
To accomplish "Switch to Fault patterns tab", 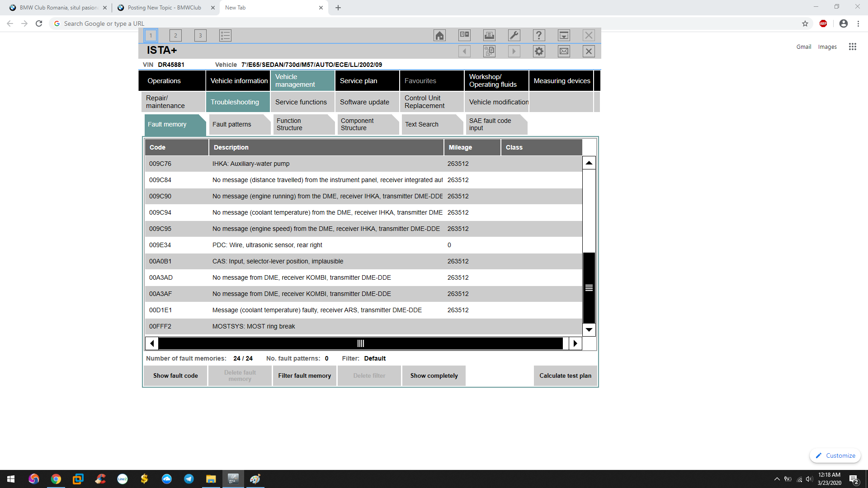I will tap(240, 124).
